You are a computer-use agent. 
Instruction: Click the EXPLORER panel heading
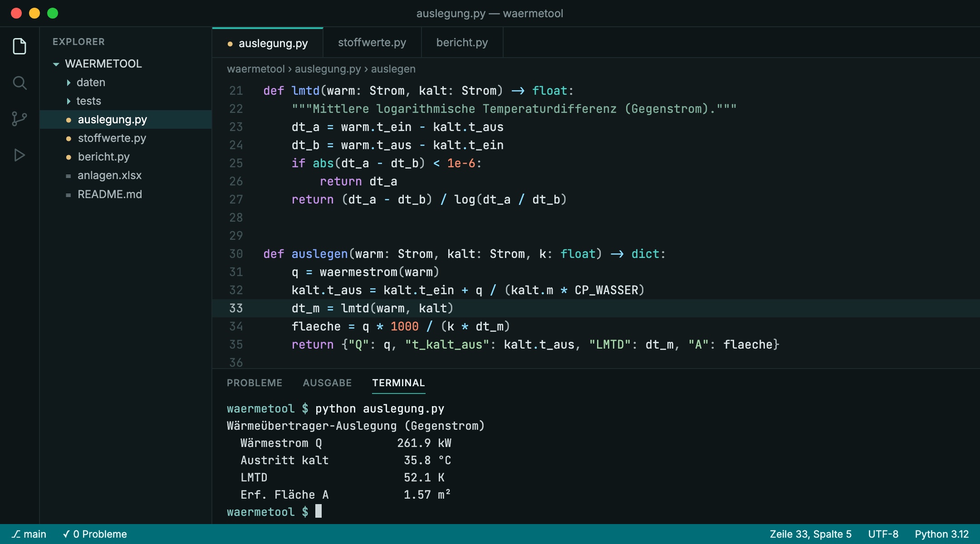78,42
